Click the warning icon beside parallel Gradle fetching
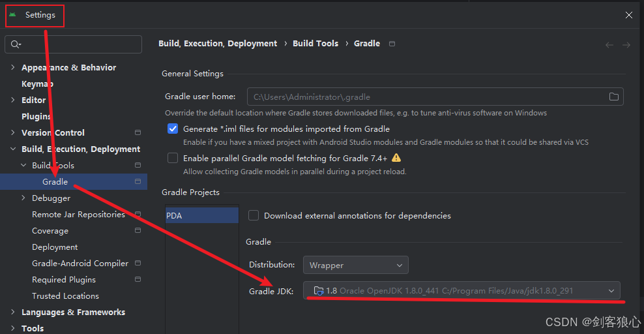 396,158
